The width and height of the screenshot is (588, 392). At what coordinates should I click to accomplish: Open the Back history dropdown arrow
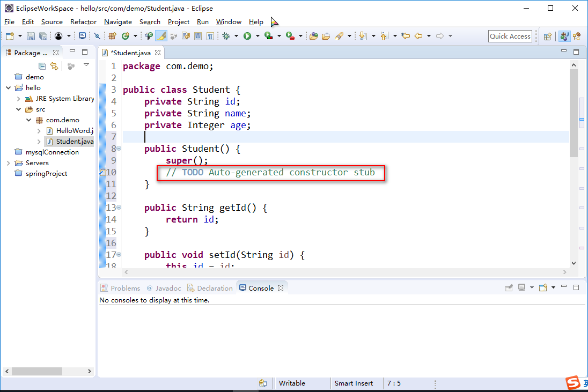429,36
